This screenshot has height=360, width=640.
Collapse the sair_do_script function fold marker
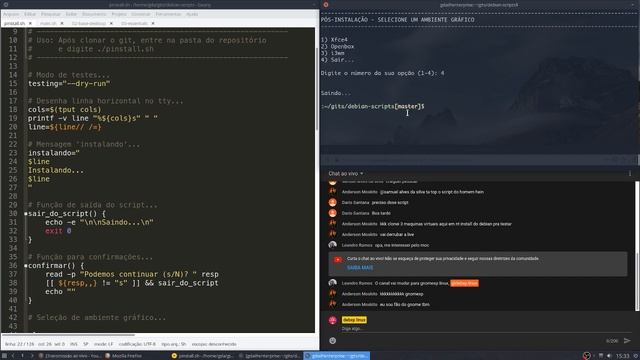[x=26, y=213]
